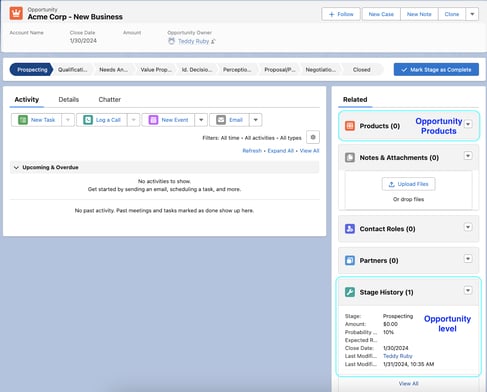Click the Products related list icon
487x392 pixels.
(x=350, y=126)
